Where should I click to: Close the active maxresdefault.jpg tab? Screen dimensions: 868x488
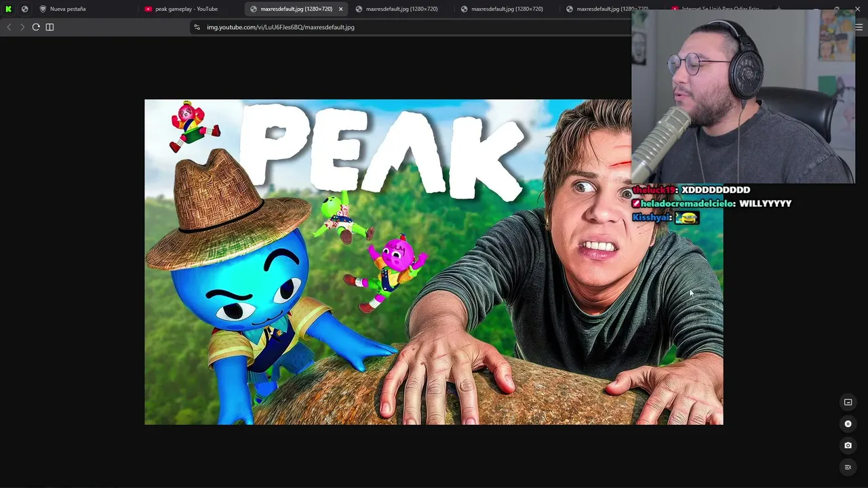(340, 9)
